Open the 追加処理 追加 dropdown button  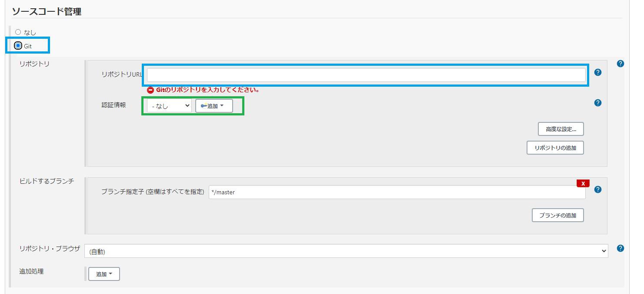[104, 274]
